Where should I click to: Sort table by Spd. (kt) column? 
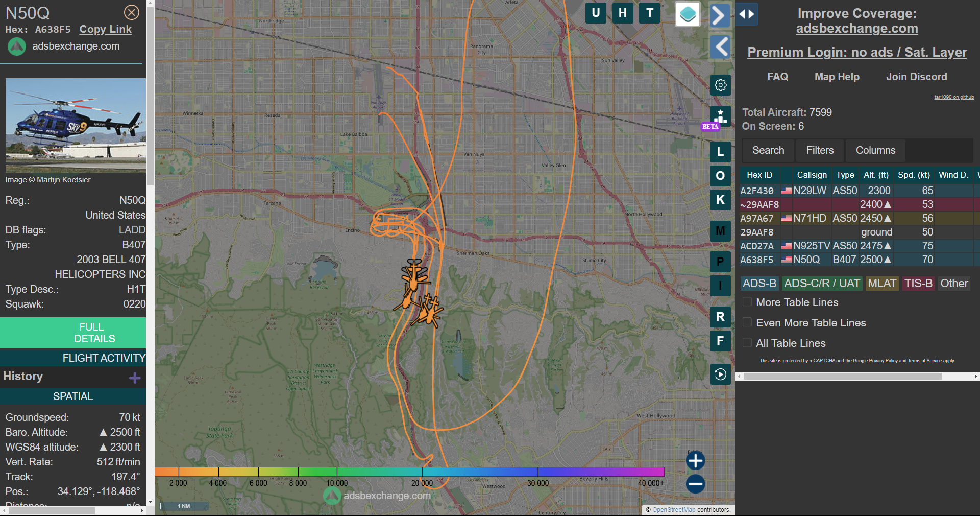914,175
